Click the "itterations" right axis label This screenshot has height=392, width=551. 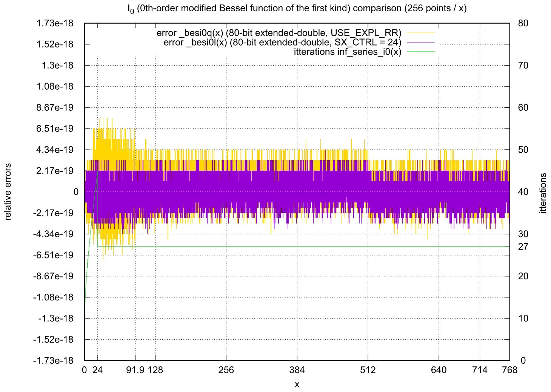pyautogui.click(x=543, y=193)
